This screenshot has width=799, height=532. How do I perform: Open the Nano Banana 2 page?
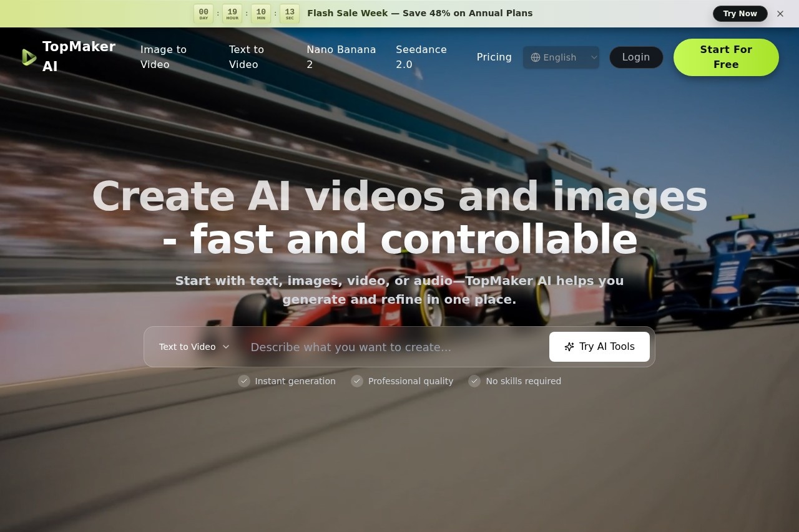(x=341, y=57)
